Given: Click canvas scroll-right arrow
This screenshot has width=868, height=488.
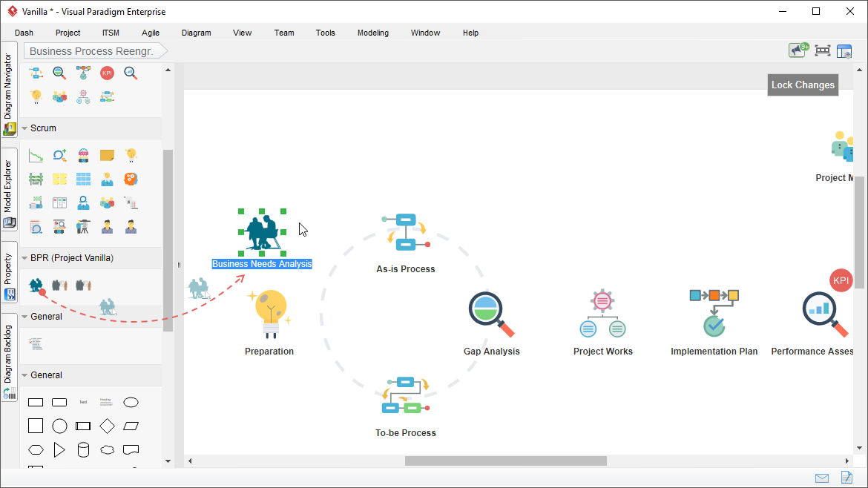Looking at the screenshot, I should [847, 461].
